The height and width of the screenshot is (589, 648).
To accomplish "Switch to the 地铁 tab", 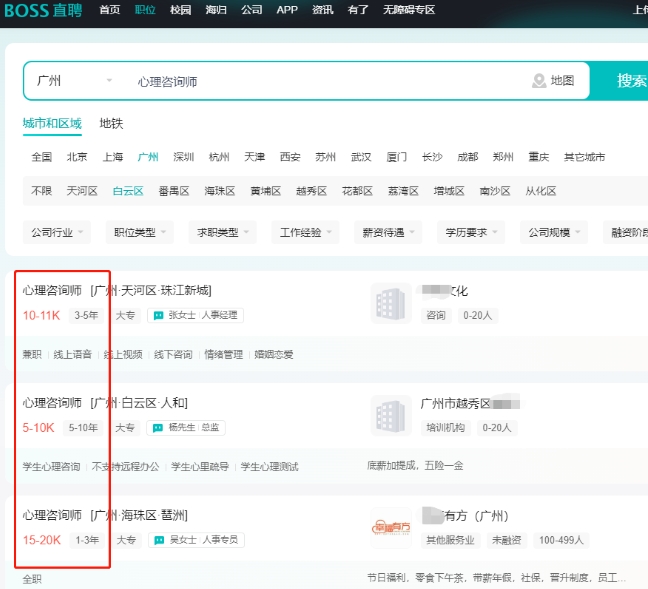I will coord(111,124).
